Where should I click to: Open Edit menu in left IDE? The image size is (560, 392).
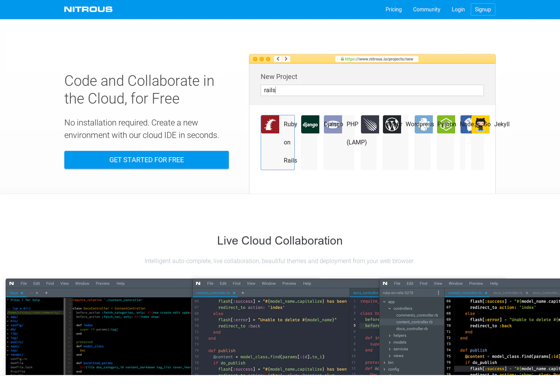(36, 284)
